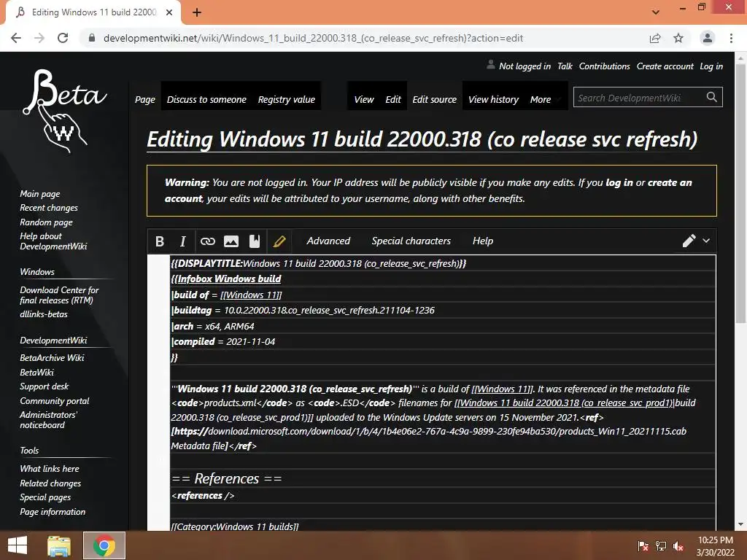Image resolution: width=747 pixels, height=560 pixels.
Task: Close the Editing Windows 11 tab
Action: tap(169, 12)
